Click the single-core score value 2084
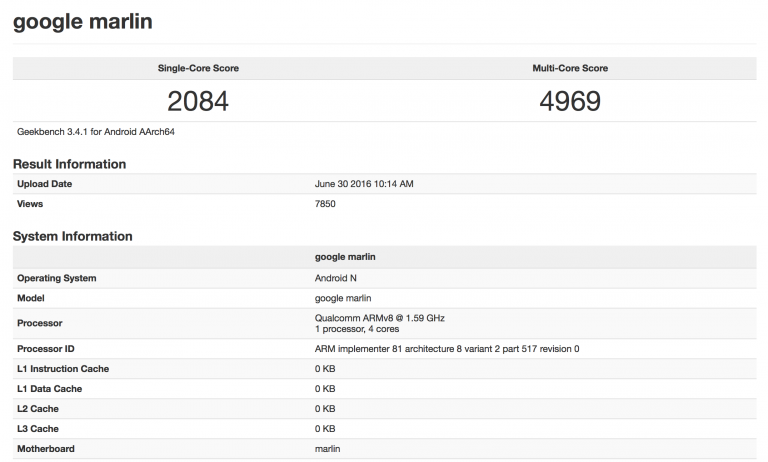The height and width of the screenshot is (462, 768). click(x=198, y=101)
